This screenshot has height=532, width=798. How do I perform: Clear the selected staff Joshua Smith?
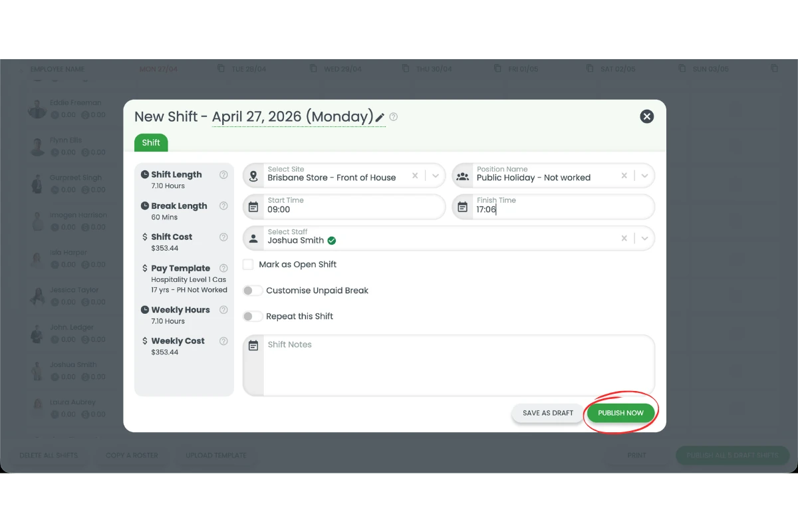624,238
